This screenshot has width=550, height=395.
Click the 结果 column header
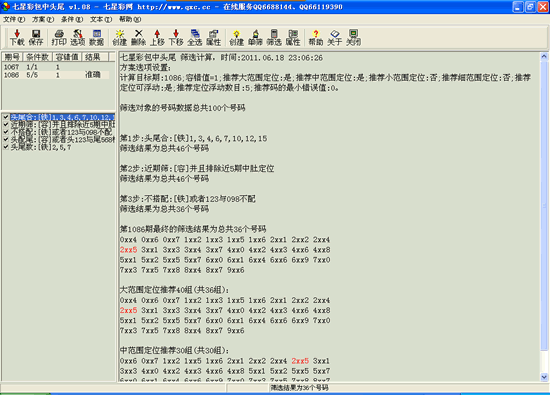click(x=95, y=57)
